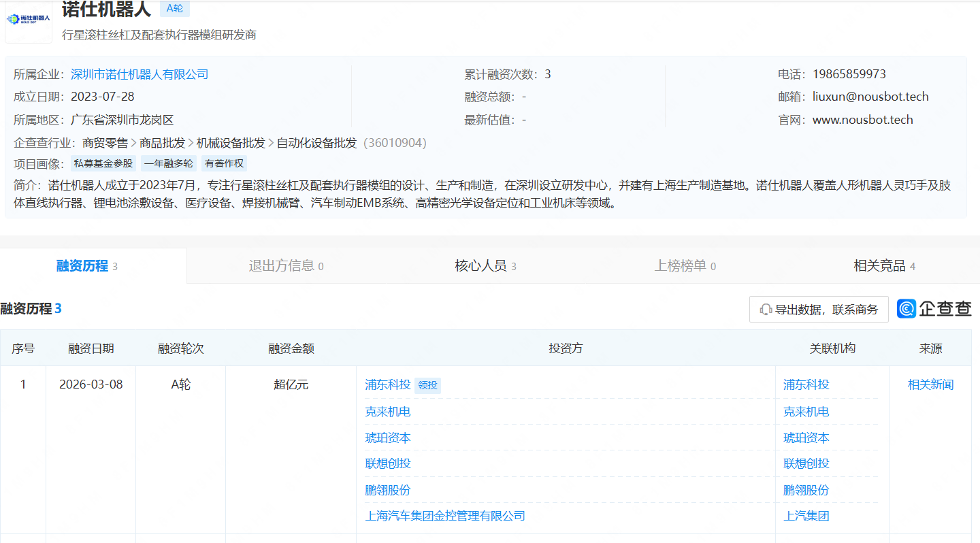Click the A轮 badge beside the company name
980x543 pixels.
[175, 8]
